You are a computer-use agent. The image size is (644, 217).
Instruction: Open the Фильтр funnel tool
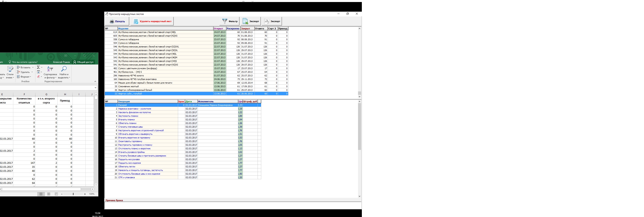click(230, 21)
